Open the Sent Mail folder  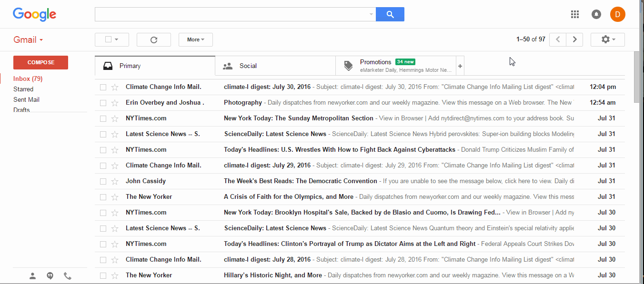click(26, 100)
